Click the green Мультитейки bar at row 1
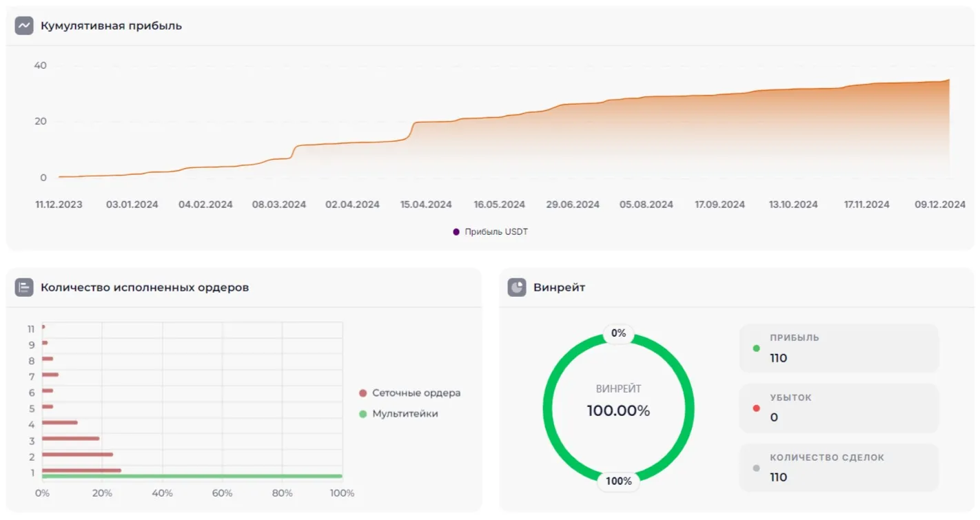This screenshot has height=520, width=980. point(192,476)
